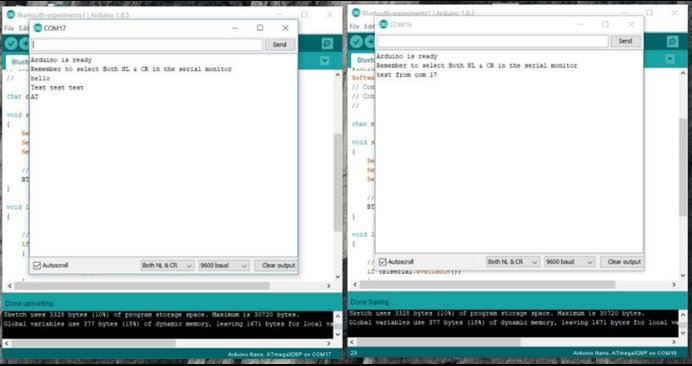Open tab menu arrow in left Arduino window

point(325,61)
